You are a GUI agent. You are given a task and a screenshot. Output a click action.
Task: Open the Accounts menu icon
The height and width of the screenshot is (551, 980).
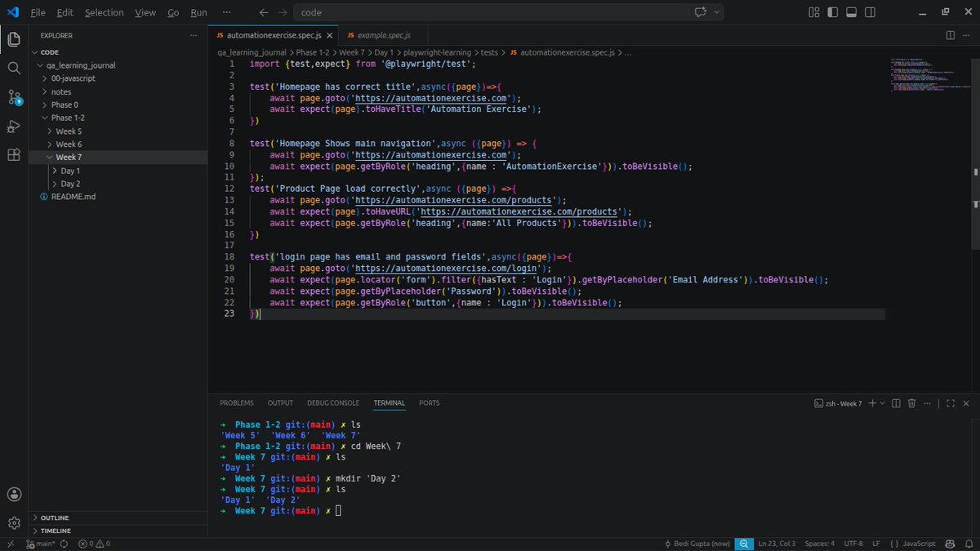point(14,494)
